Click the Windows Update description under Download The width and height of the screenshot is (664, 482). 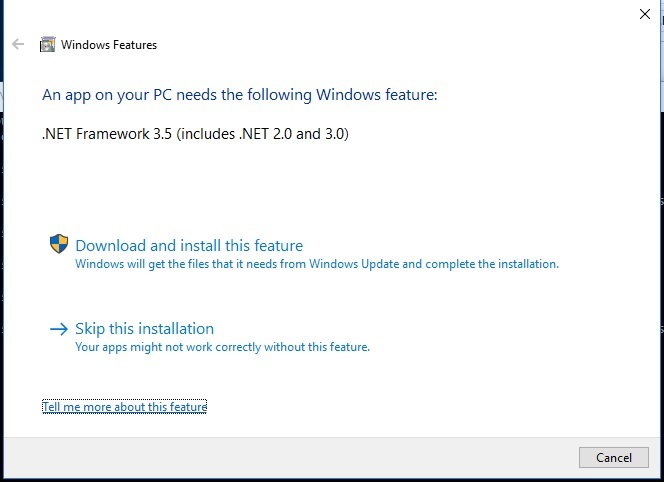tap(317, 264)
